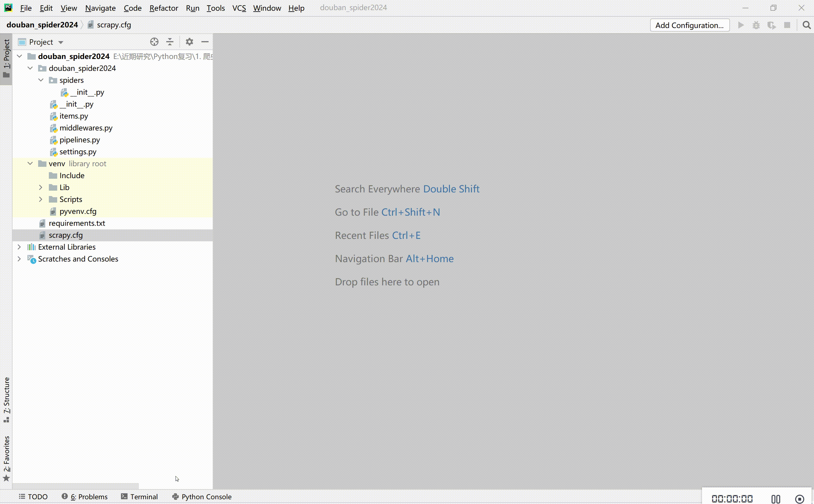This screenshot has height=504, width=814.
Task: Hide the Project panel with minus icon
Action: coord(205,42)
